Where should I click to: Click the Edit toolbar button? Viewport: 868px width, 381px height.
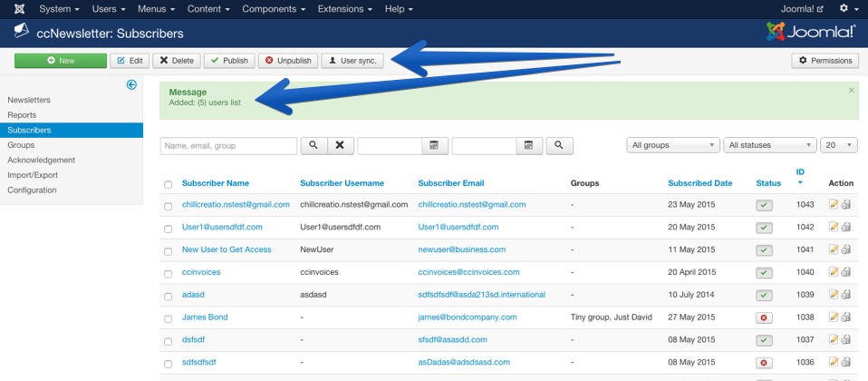pyautogui.click(x=130, y=61)
